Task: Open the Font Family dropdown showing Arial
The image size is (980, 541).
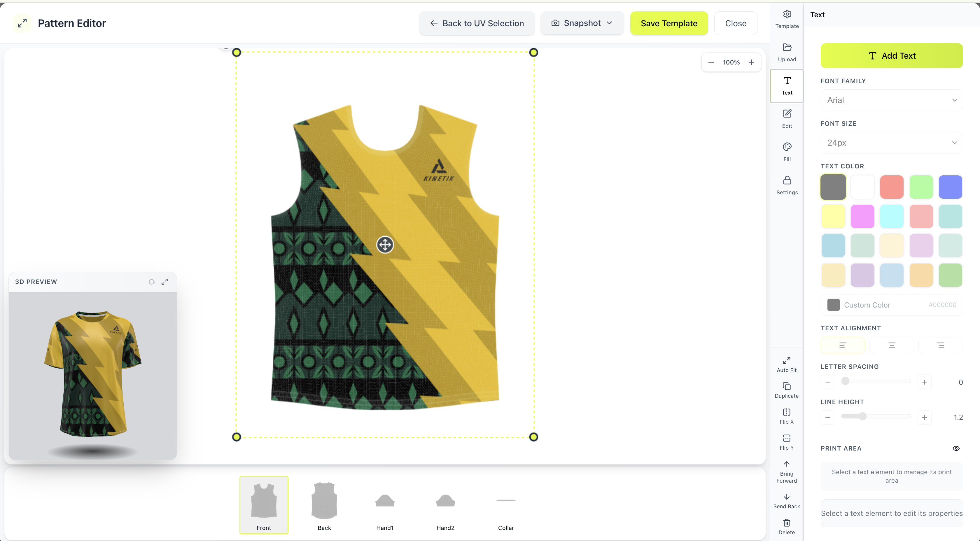Action: tap(892, 100)
